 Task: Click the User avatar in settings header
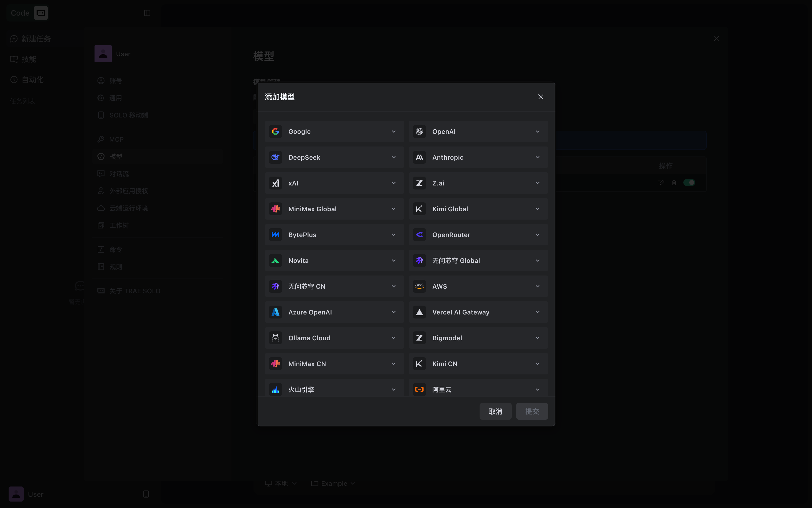point(103,54)
